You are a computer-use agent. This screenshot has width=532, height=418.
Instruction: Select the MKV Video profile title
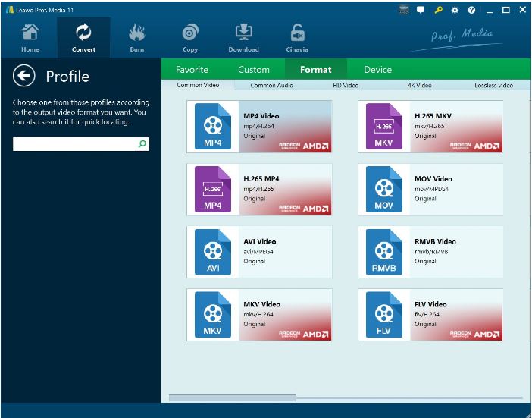point(261,304)
